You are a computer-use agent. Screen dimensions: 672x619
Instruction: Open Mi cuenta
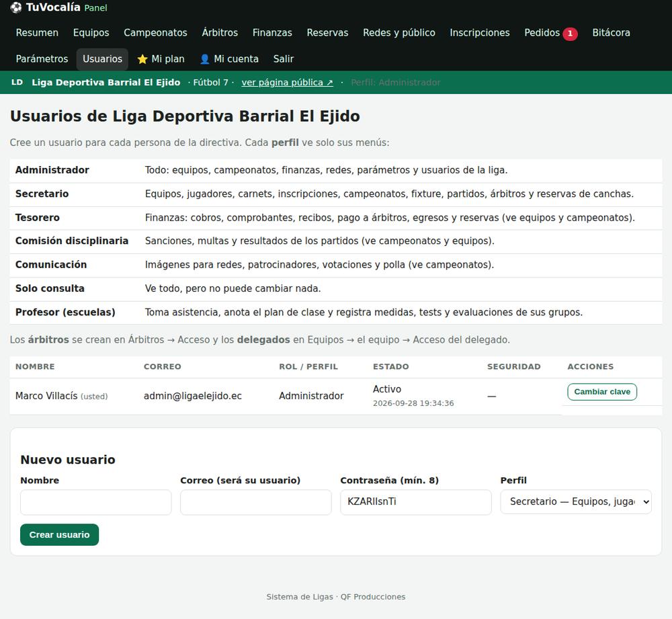point(229,59)
